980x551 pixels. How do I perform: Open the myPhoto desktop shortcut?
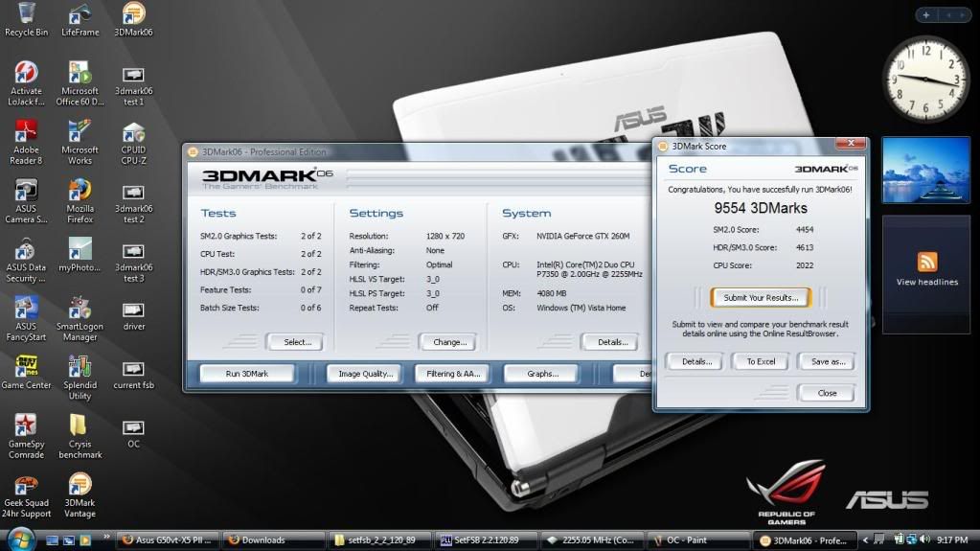[x=80, y=255]
